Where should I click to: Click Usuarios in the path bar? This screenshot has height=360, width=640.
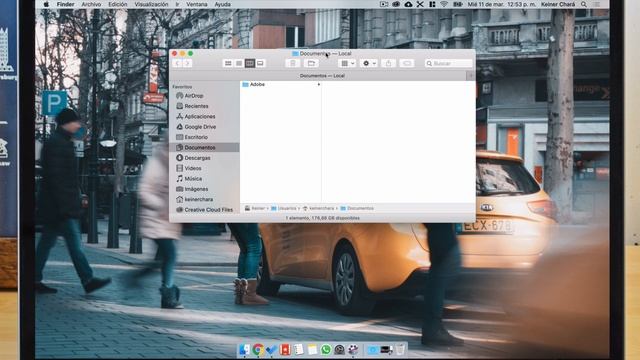tap(284, 208)
